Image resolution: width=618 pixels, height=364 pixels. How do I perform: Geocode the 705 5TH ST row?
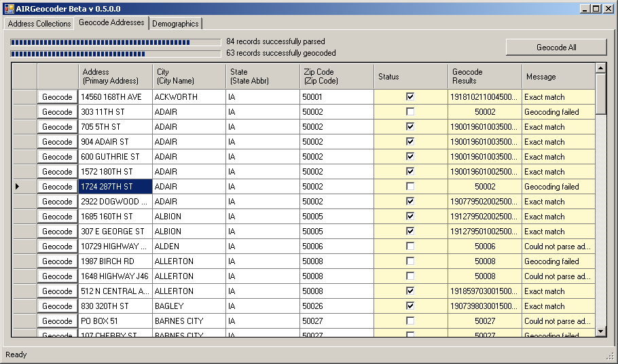click(57, 127)
